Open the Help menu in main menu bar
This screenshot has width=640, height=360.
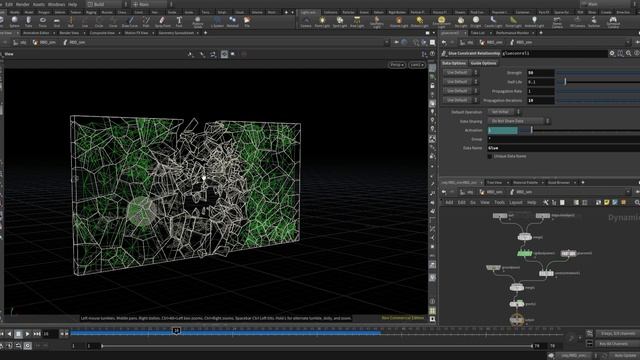tap(72, 4)
